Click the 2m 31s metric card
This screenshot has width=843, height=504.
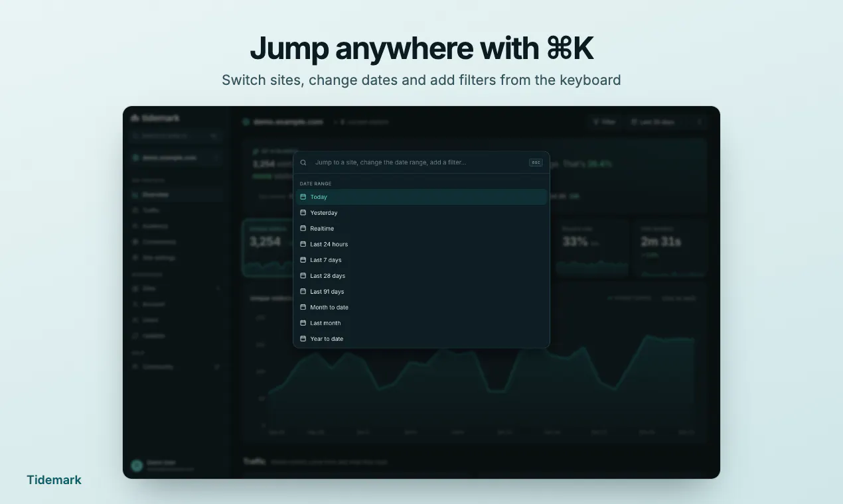(670, 247)
